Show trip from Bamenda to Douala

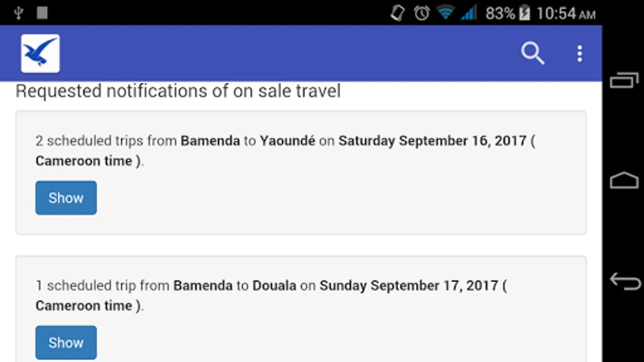[x=66, y=343]
